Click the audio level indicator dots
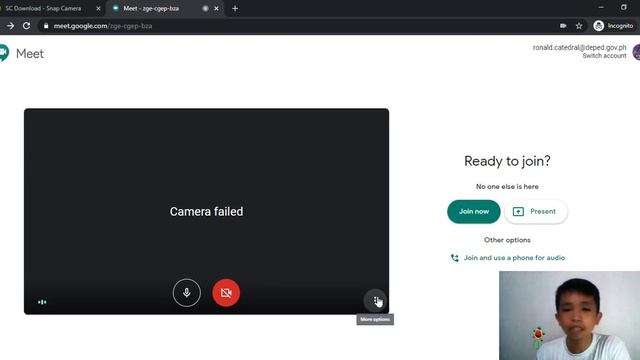Image resolution: width=640 pixels, height=360 pixels. 42,302
